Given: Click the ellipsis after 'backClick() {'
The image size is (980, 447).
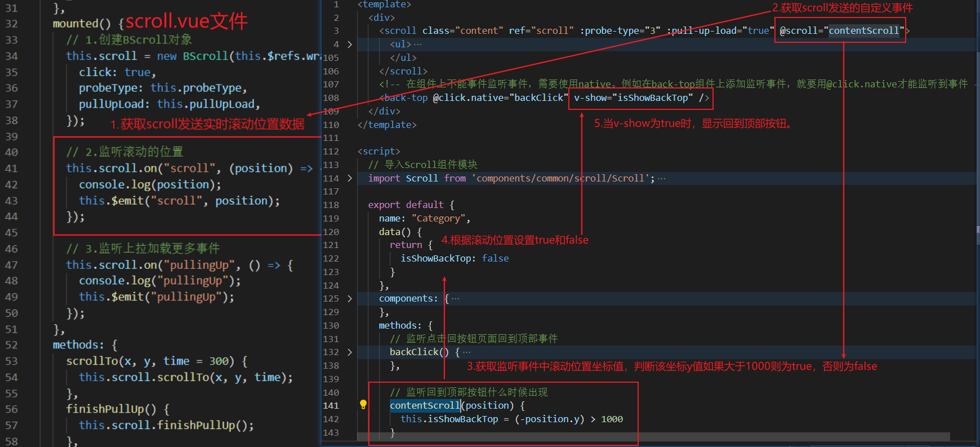Looking at the screenshot, I should point(466,352).
